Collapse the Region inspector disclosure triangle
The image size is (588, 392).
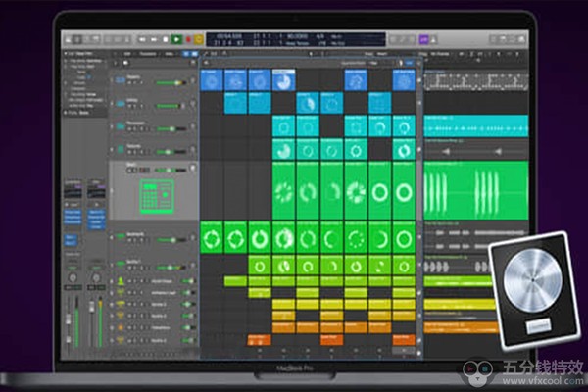click(65, 54)
